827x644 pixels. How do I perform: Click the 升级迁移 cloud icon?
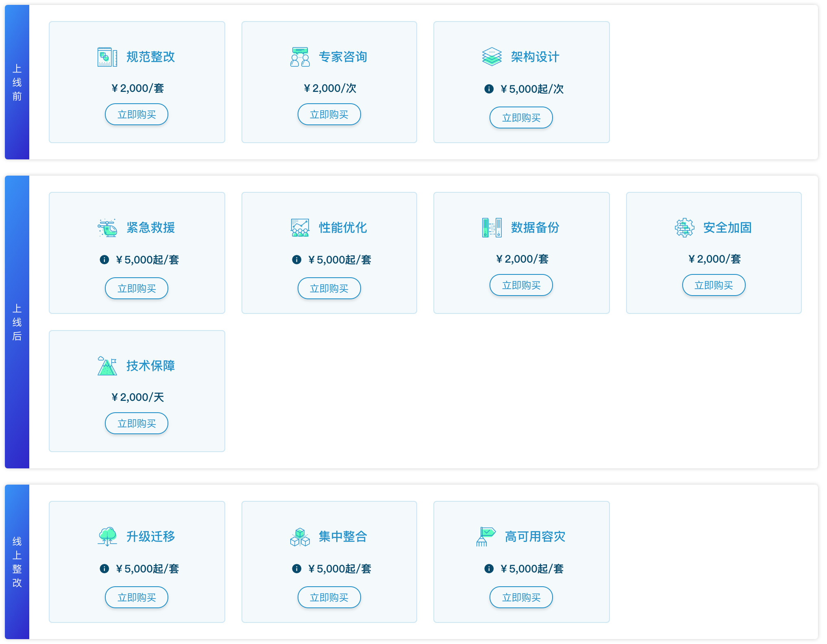tap(107, 537)
